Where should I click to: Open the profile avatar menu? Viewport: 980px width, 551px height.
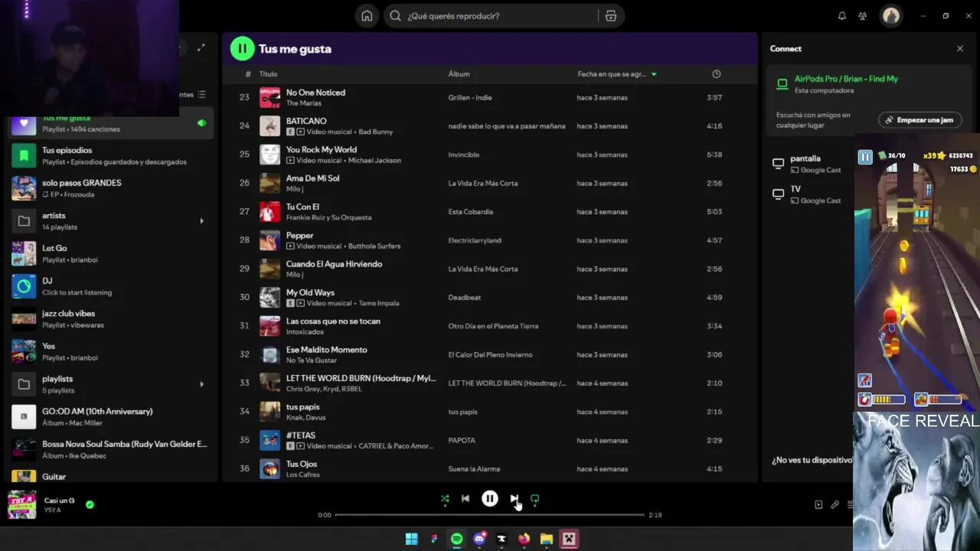[x=890, y=16]
